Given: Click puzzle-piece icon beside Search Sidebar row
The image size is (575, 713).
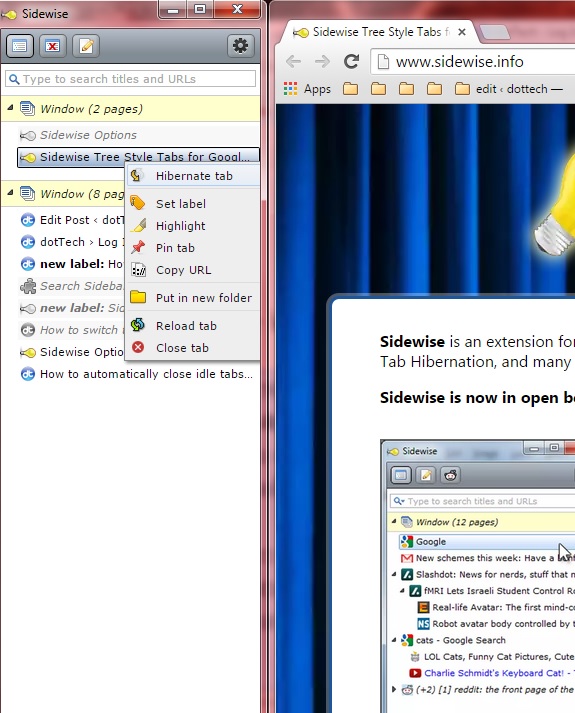Looking at the screenshot, I should pyautogui.click(x=28, y=286).
